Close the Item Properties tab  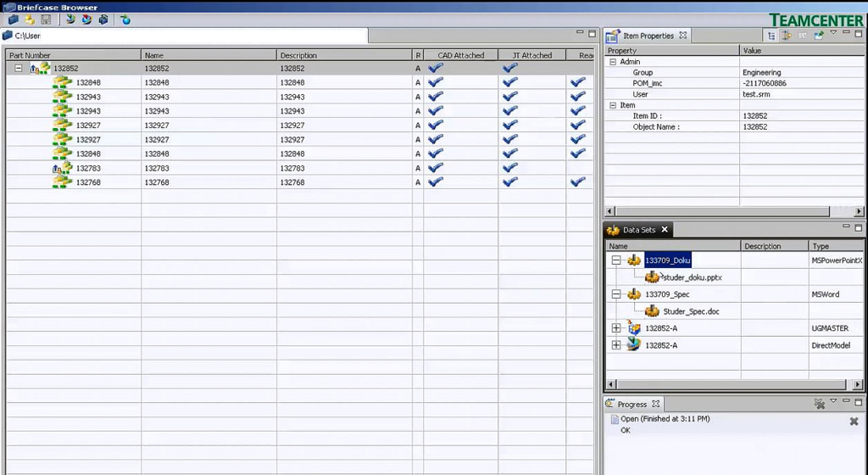coord(683,36)
